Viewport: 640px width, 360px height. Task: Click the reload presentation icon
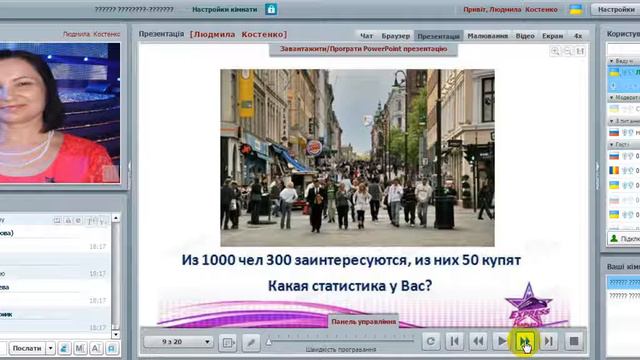pyautogui.click(x=431, y=341)
